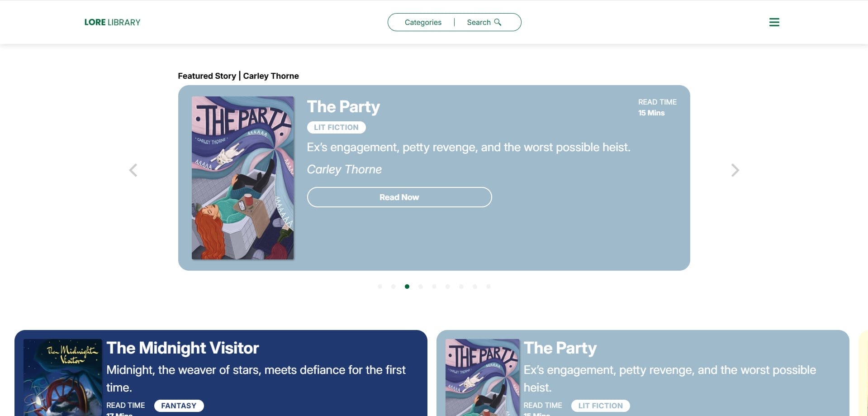The image size is (868, 416).
Task: Click the FANTASY genre tag
Action: pos(179,406)
